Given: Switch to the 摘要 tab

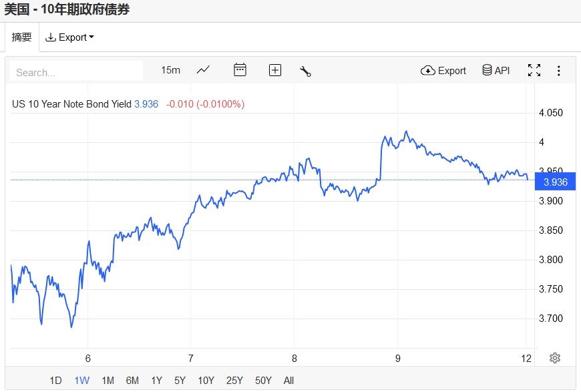Looking at the screenshot, I should click(22, 37).
